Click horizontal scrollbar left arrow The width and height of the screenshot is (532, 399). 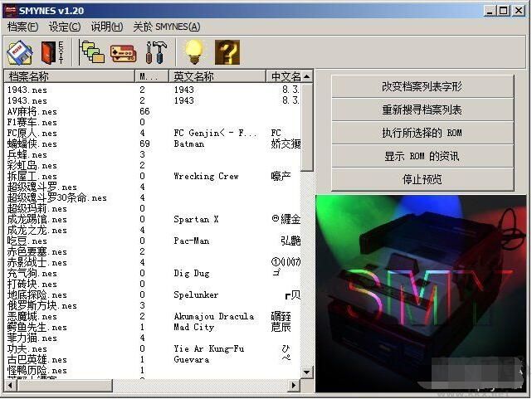pos(10,385)
